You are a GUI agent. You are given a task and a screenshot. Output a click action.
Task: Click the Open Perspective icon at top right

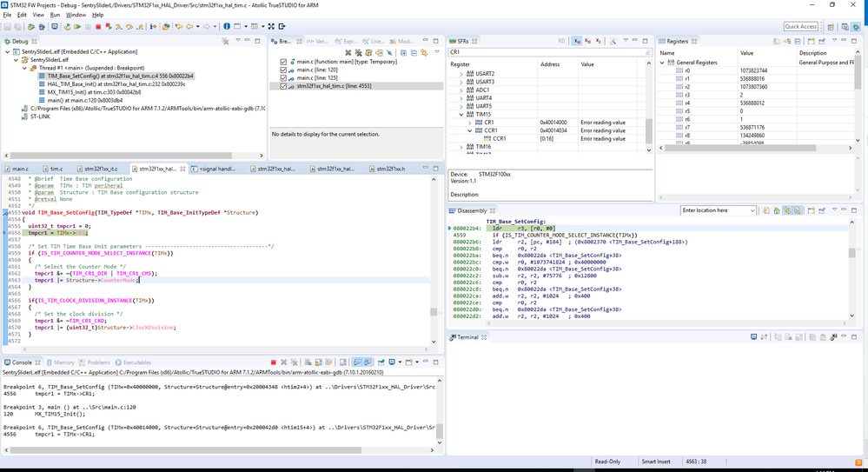coord(831,27)
